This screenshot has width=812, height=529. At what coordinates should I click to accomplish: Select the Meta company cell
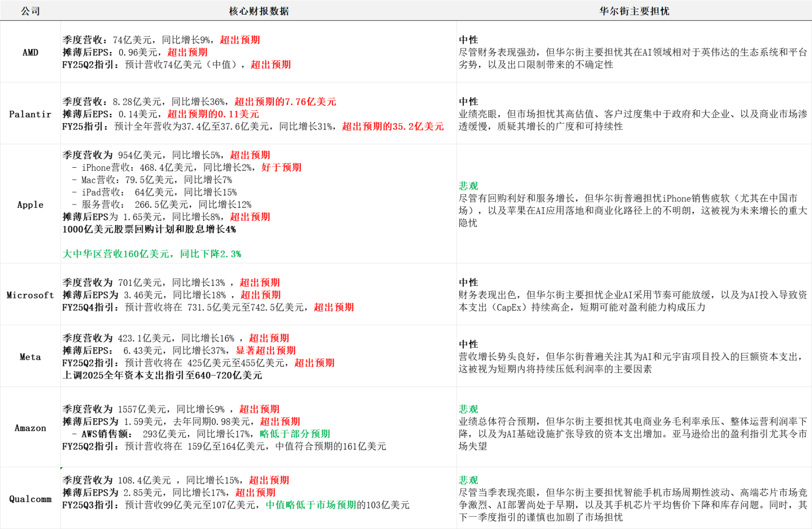click(30, 356)
